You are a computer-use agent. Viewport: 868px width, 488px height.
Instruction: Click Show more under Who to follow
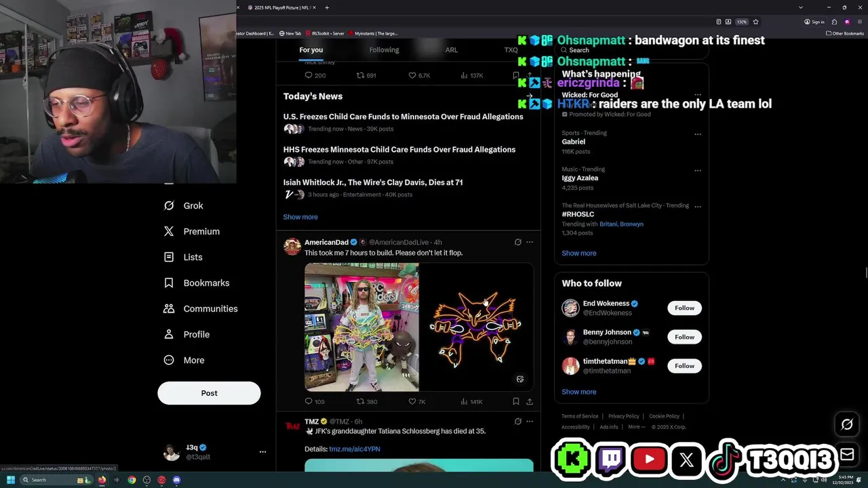579,392
